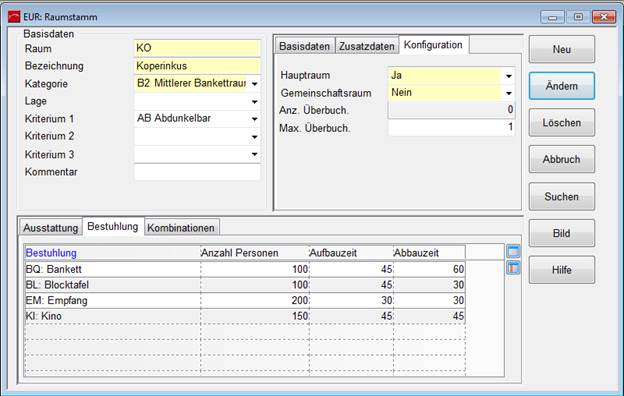This screenshot has width=624, height=396.
Task: Click the Löschen button
Action: click(x=562, y=123)
